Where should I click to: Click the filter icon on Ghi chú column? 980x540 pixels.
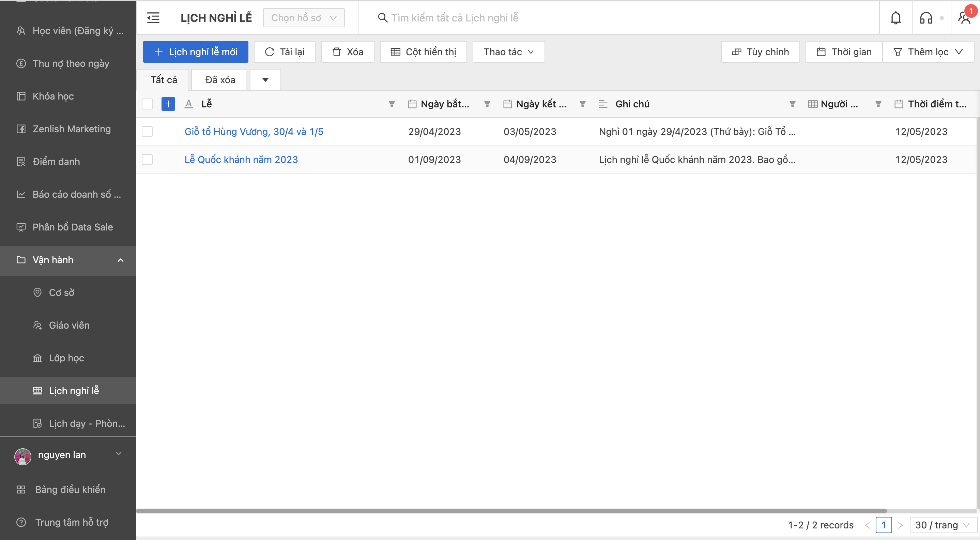point(792,104)
